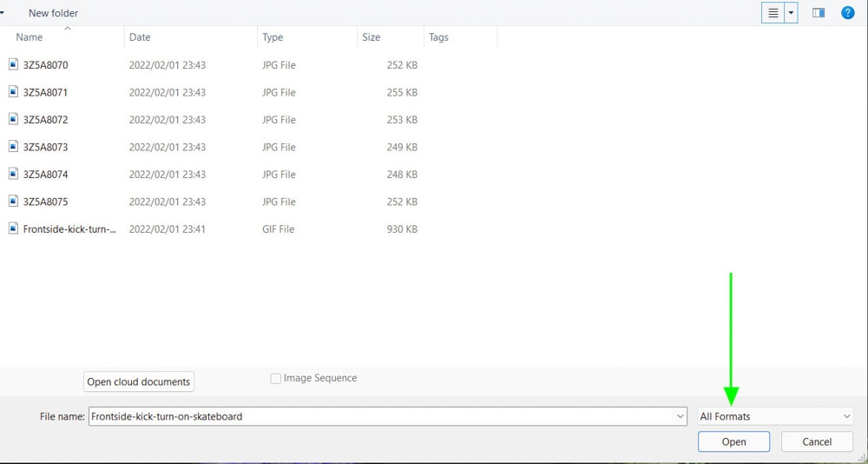868x464 pixels.
Task: Select file name 3Z5A8073
Action: point(45,147)
